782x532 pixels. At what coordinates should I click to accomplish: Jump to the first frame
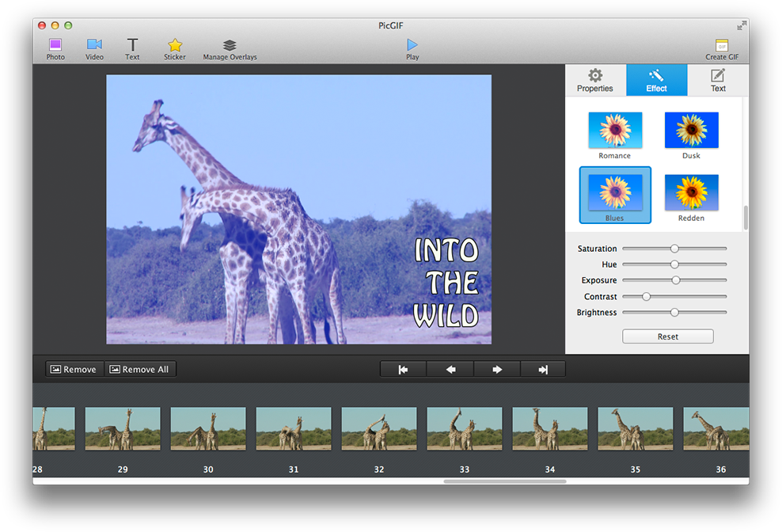tap(403, 369)
